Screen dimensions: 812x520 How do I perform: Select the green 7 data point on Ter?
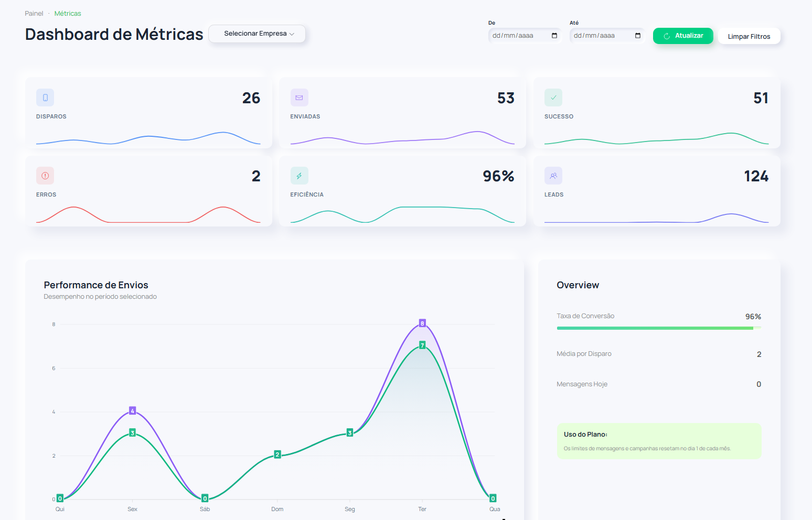(x=422, y=345)
